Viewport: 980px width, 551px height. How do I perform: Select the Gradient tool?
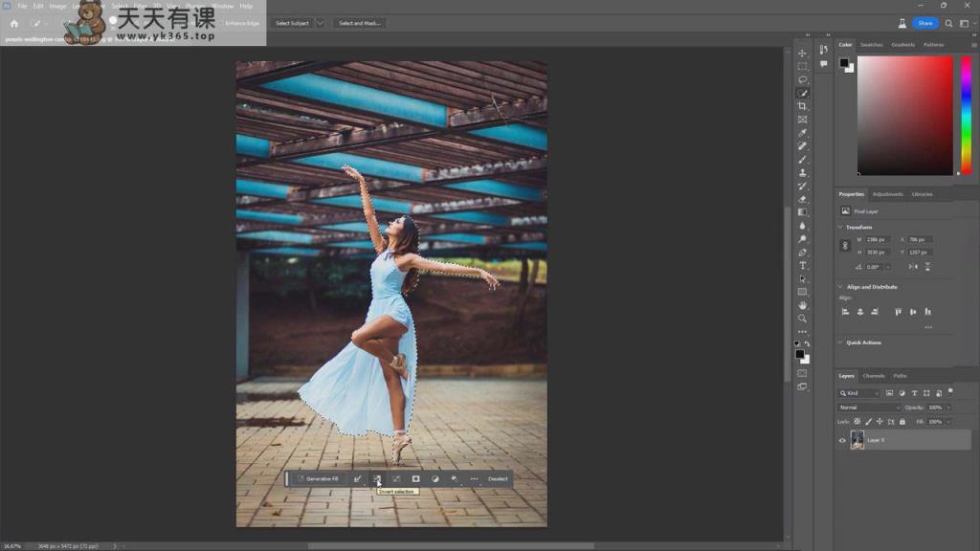803,212
